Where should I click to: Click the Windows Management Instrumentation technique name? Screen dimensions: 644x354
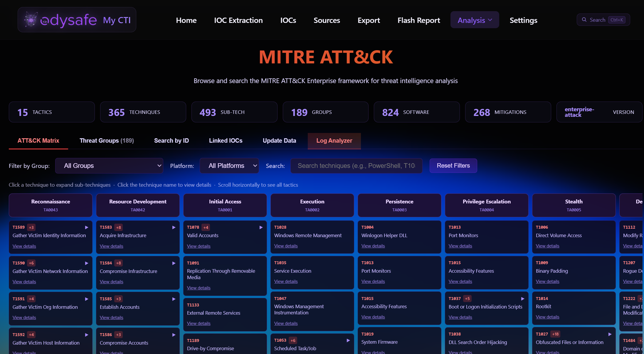coord(299,309)
